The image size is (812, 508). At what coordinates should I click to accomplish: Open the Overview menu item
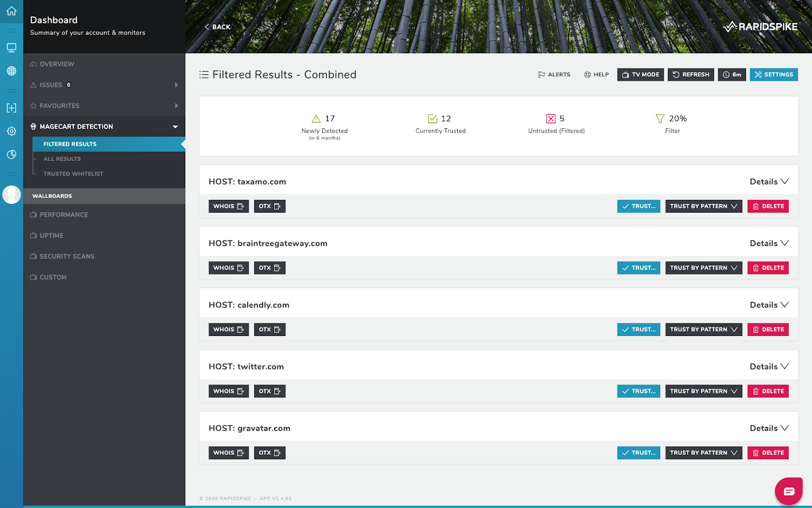pyautogui.click(x=104, y=64)
